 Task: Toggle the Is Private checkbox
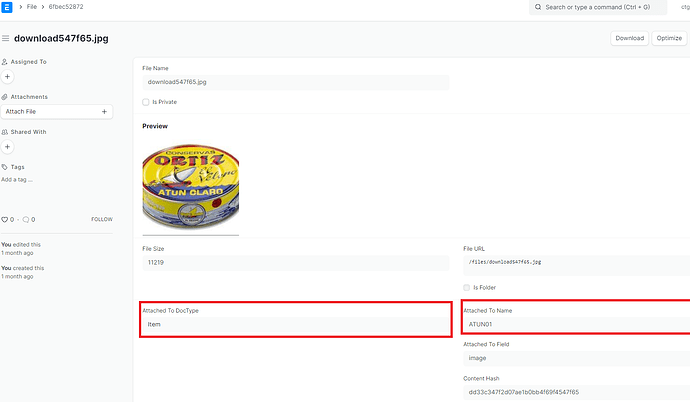[146, 102]
